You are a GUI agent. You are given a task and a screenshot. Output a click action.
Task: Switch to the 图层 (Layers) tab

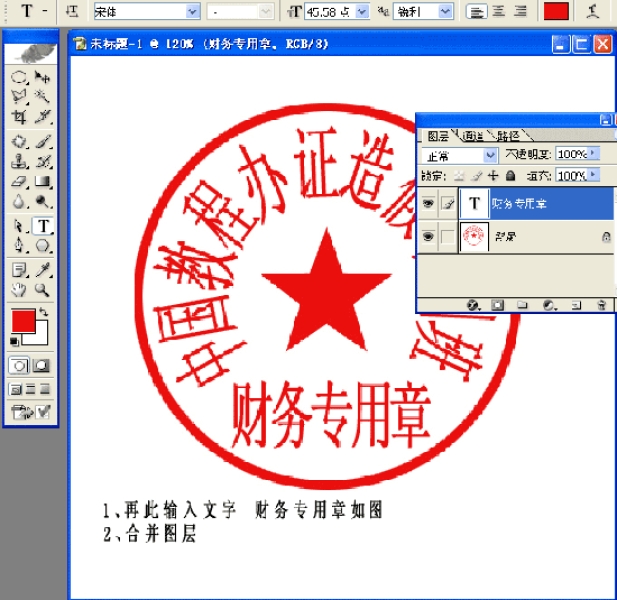438,136
